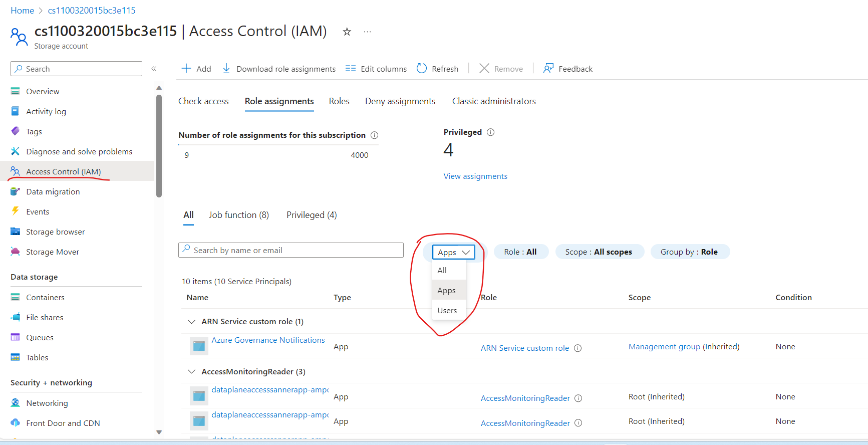Click the Tags icon in sidebar

click(16, 131)
